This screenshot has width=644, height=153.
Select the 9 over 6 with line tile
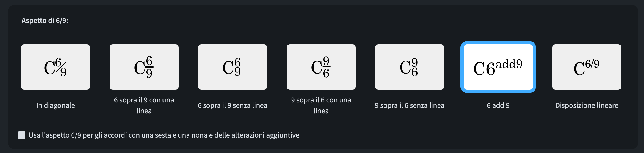click(x=321, y=67)
